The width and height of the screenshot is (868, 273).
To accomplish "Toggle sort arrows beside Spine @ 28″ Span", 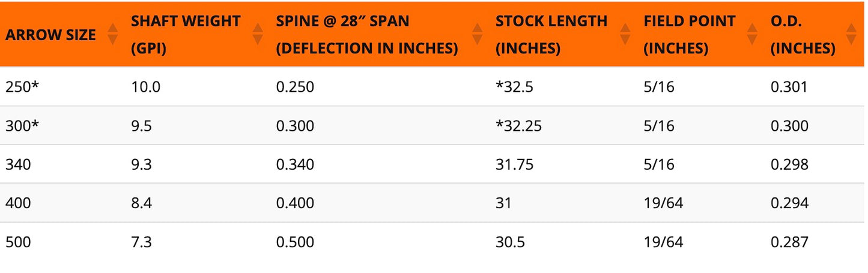I will click(x=478, y=34).
